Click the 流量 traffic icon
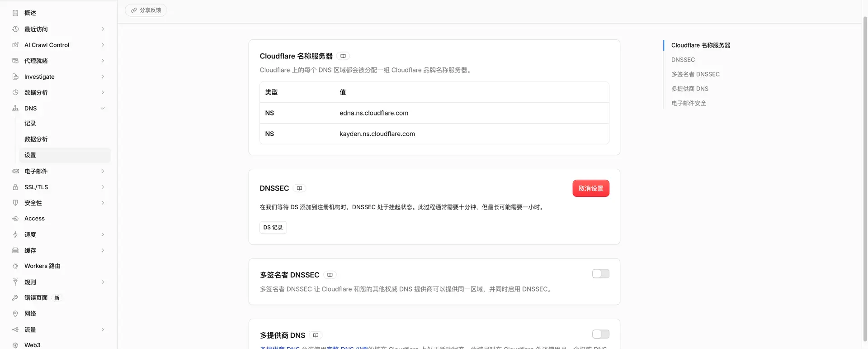This screenshot has width=868, height=349. pos(15,330)
